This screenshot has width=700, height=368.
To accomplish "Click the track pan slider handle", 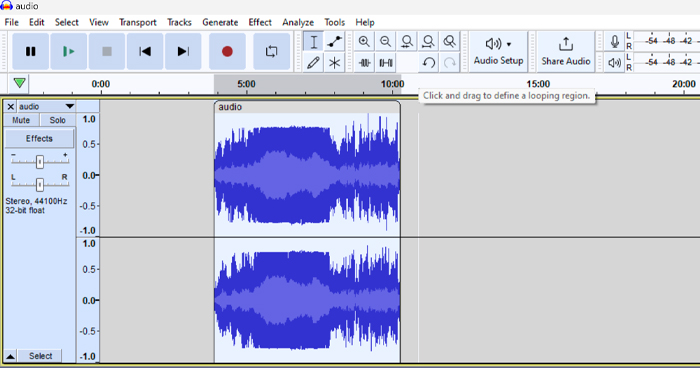I will [x=40, y=184].
